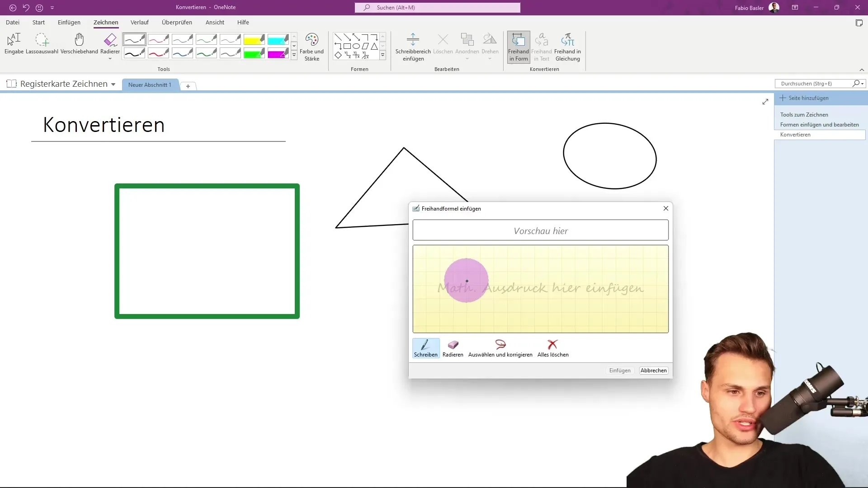The height and width of the screenshot is (488, 868).
Task: Activate the Verschiebehand pan tool
Action: click(x=79, y=44)
